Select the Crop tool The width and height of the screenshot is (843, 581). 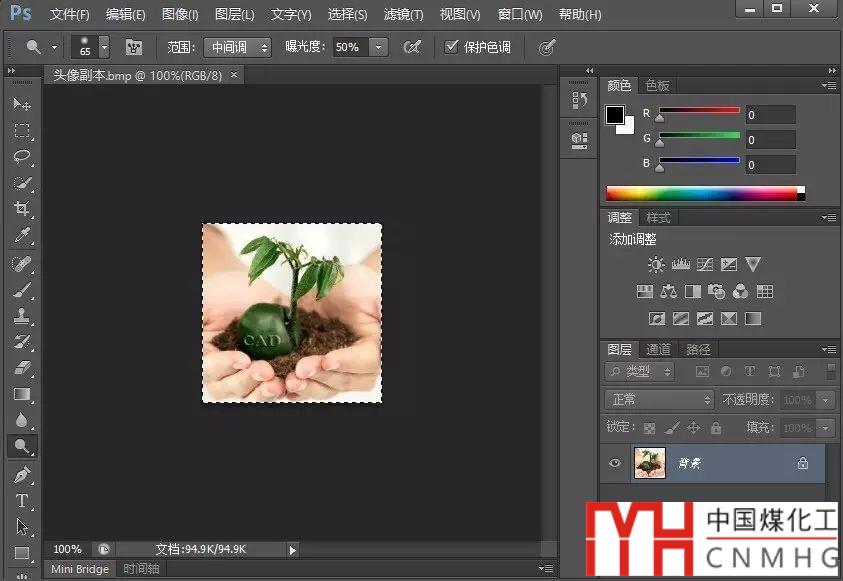[x=22, y=209]
